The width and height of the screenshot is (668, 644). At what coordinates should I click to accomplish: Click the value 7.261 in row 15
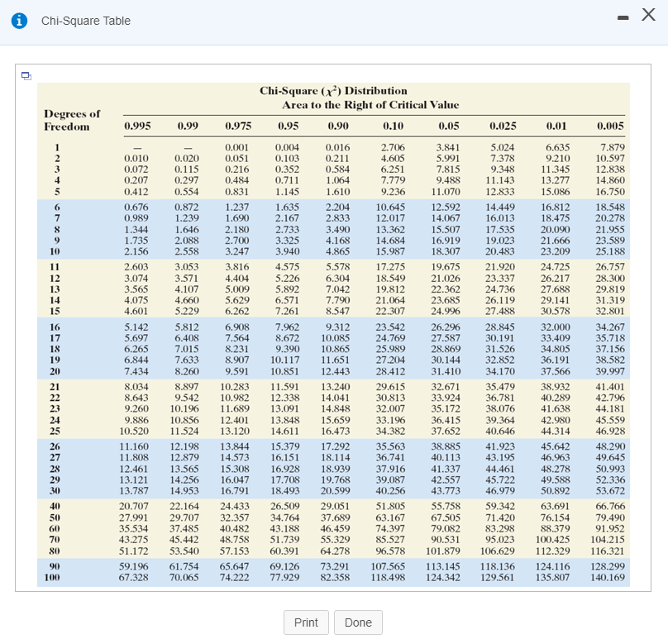(287, 311)
